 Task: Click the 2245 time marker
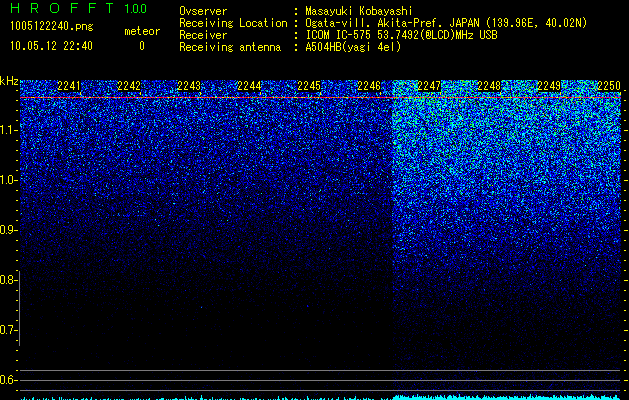(x=309, y=86)
